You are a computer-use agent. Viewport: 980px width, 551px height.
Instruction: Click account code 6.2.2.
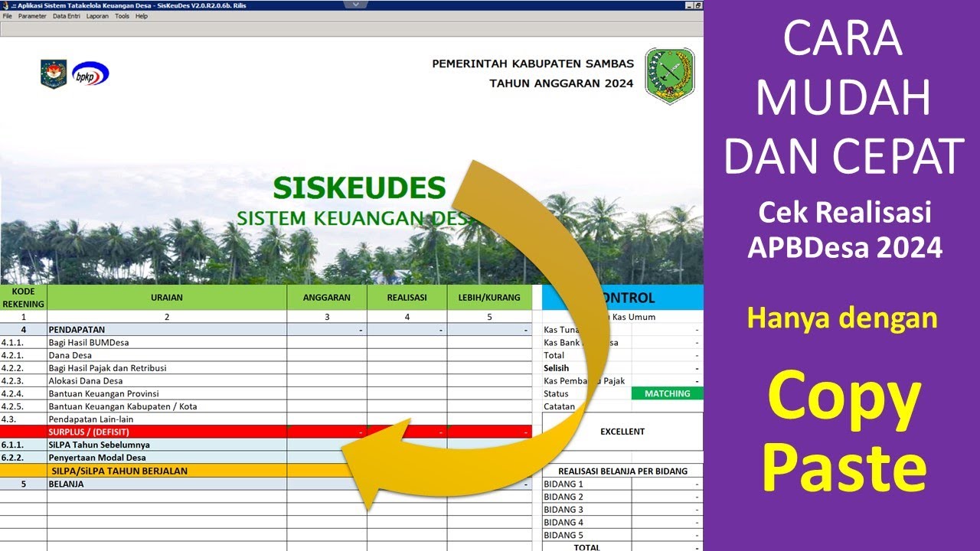(x=12, y=458)
